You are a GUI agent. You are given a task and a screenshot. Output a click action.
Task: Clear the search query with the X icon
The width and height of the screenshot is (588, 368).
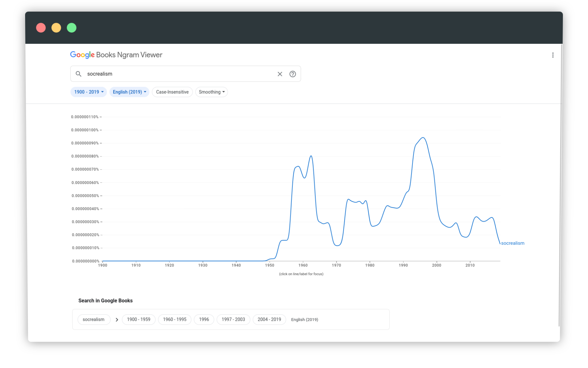pos(280,74)
